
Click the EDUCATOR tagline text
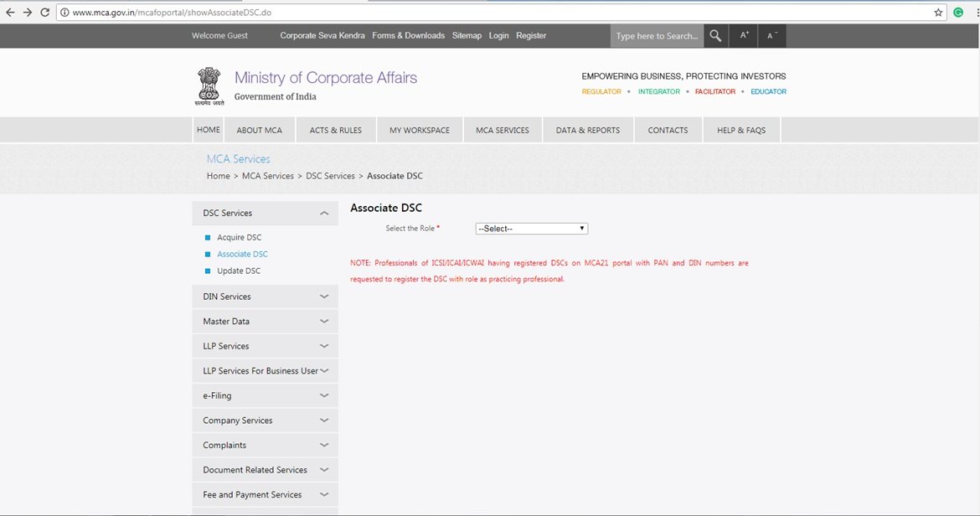[768, 92]
